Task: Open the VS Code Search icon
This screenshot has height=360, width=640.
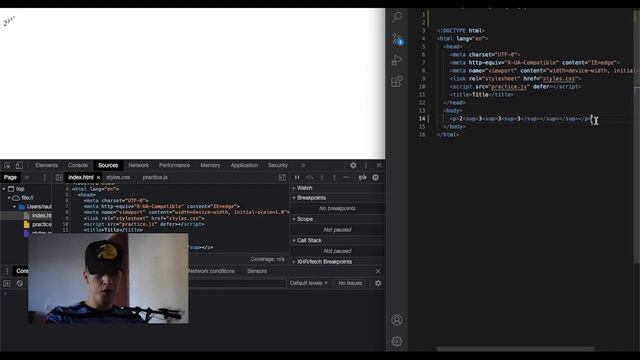Action: coord(397,17)
